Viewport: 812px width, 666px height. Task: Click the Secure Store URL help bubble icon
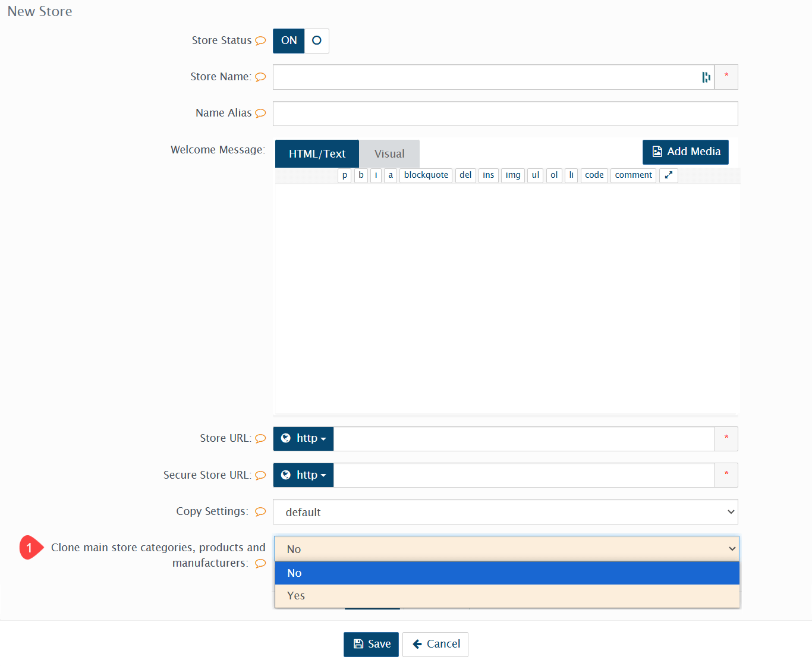(x=260, y=476)
